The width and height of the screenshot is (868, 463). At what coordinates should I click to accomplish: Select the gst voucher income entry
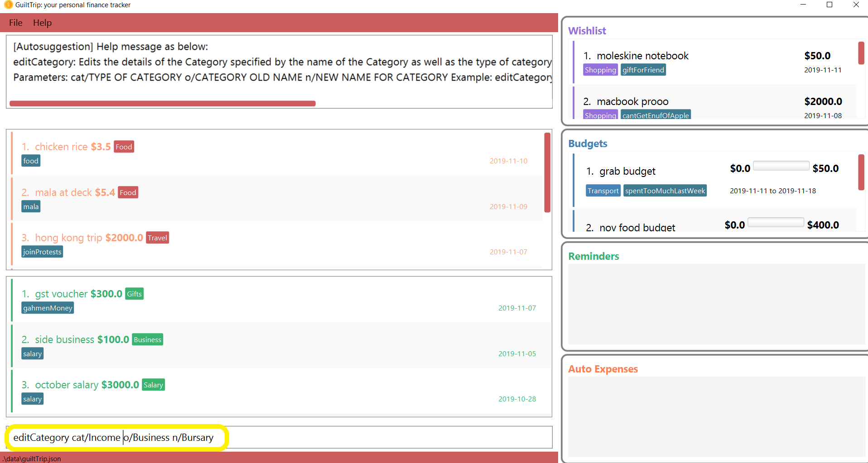pos(281,300)
